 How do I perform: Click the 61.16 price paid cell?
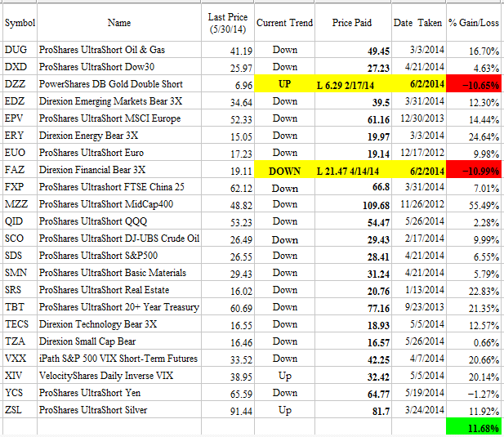pyautogui.click(x=353, y=118)
